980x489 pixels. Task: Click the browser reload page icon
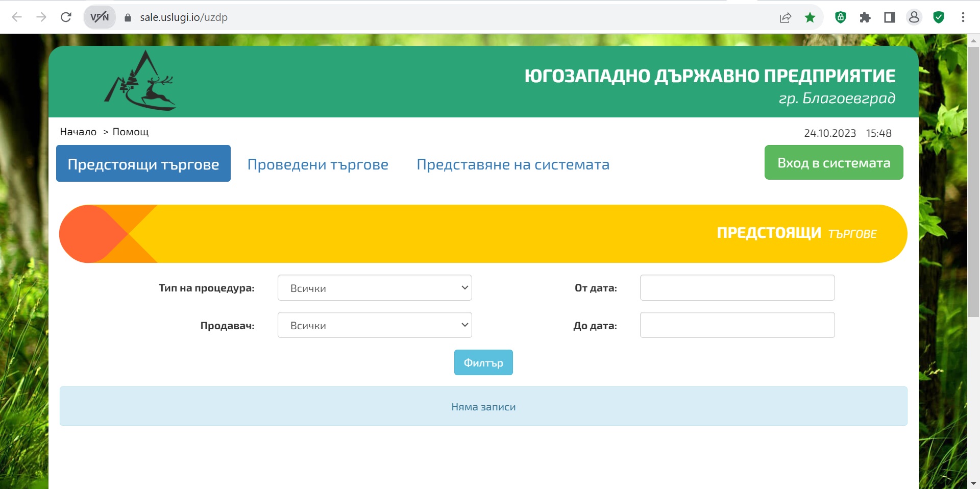(x=66, y=17)
